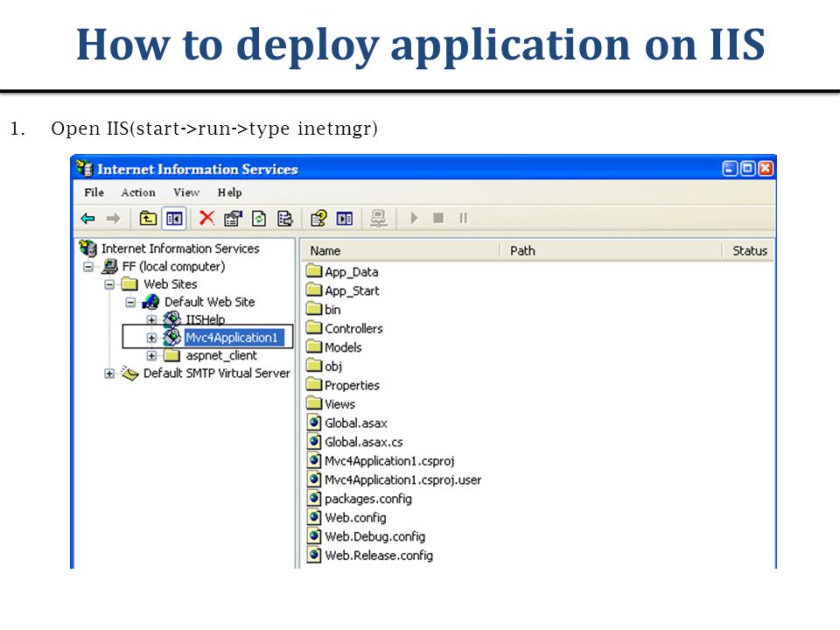Open the Help menu
Image resolution: width=840 pixels, height=630 pixels.
[230, 192]
